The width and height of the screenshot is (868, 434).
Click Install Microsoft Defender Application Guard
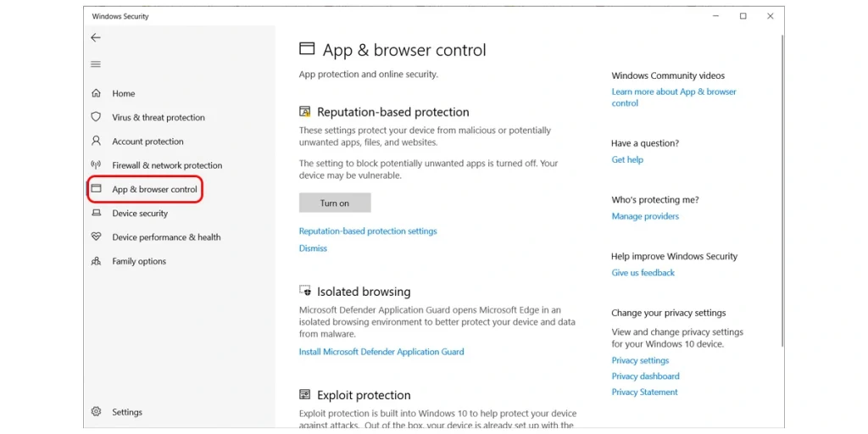tap(381, 352)
